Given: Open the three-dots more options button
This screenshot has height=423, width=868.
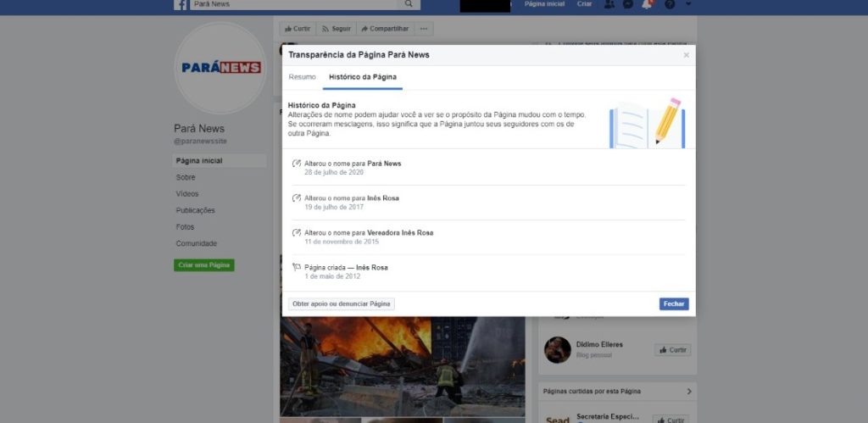Looking at the screenshot, I should 424,29.
